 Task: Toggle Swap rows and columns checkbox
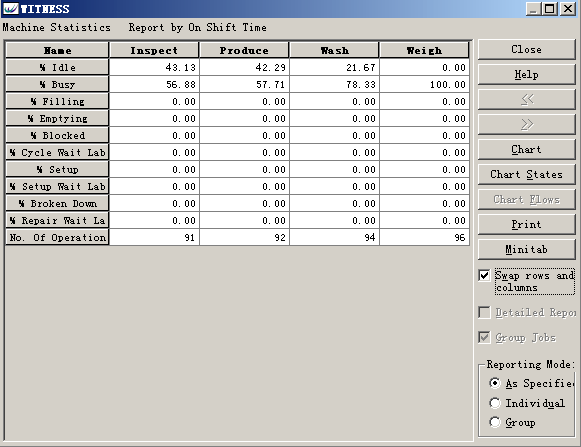point(484,275)
